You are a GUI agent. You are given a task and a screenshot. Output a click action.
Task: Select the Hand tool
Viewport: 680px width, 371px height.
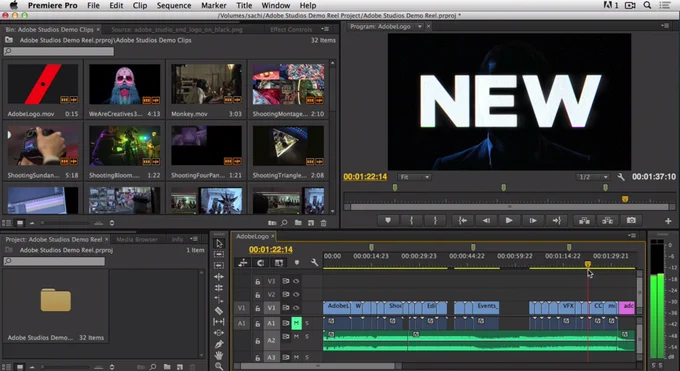[219, 355]
